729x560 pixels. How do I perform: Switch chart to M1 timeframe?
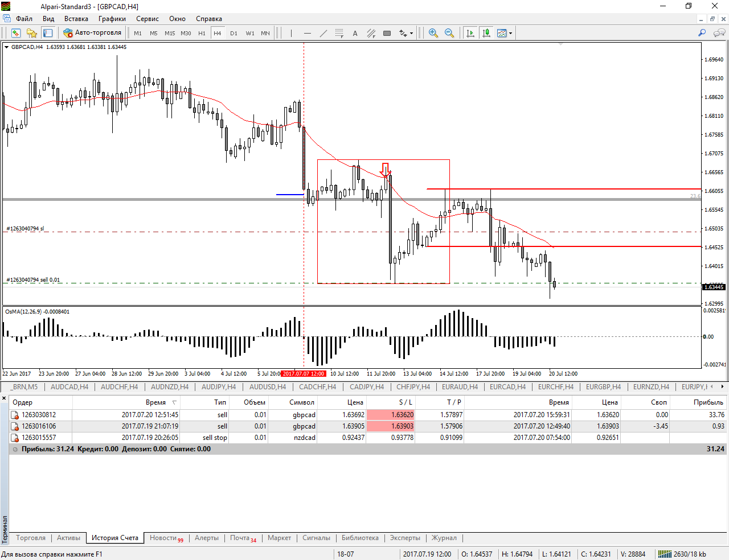[x=138, y=33]
